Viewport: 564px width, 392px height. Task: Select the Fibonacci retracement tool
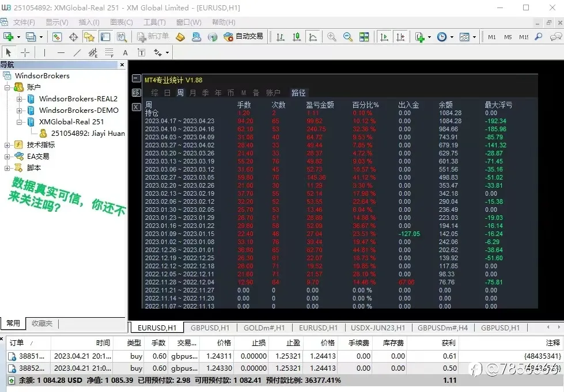(109, 53)
